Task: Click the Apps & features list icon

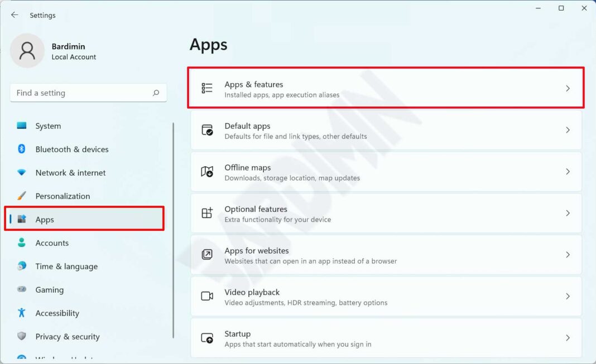Action: pos(207,88)
